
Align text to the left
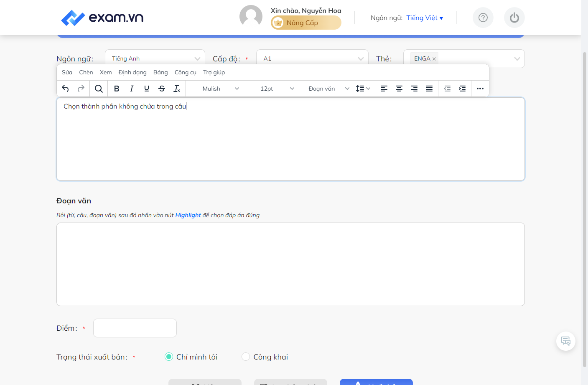tap(384, 89)
